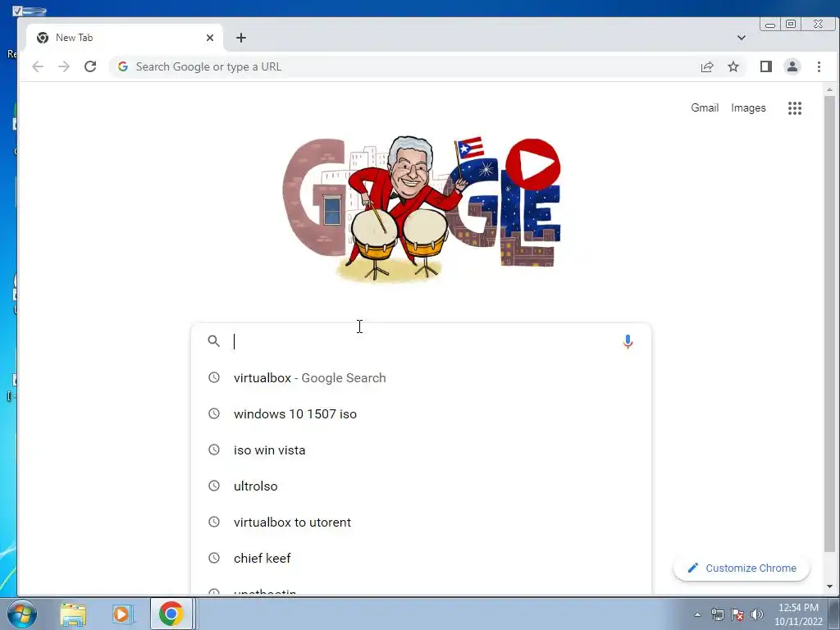Image resolution: width=840 pixels, height=630 pixels.
Task: Click the scrollbar down arrow
Action: pos(829,587)
